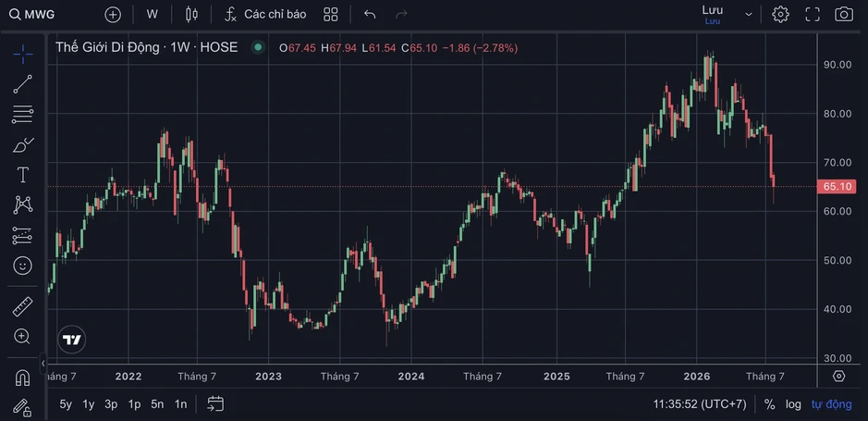Select the brush drawing tool

click(x=23, y=145)
